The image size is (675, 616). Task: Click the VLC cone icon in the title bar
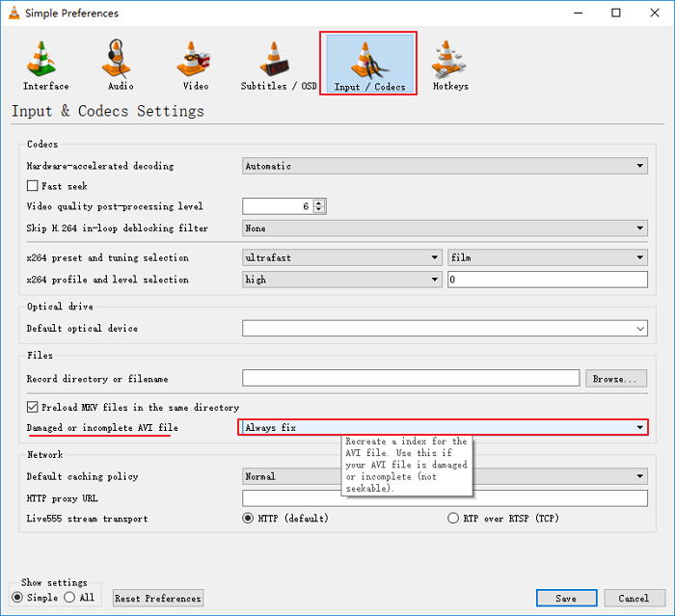[x=14, y=13]
